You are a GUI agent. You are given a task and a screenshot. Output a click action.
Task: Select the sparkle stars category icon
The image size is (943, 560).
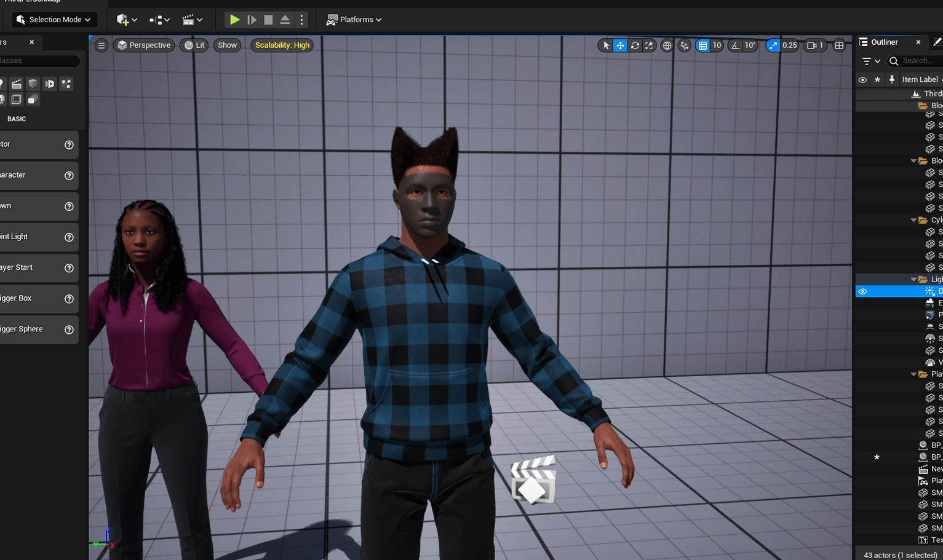coord(66,84)
